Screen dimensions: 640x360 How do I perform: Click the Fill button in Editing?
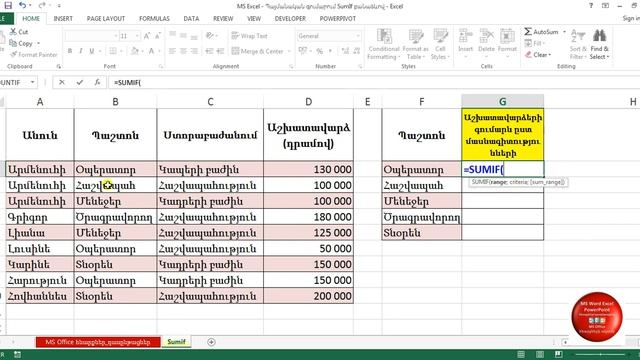click(535, 43)
